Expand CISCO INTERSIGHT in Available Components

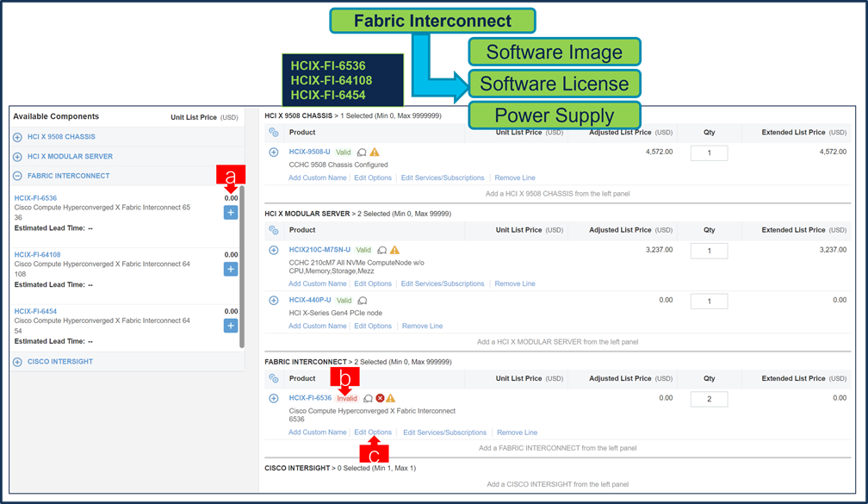[x=18, y=362]
